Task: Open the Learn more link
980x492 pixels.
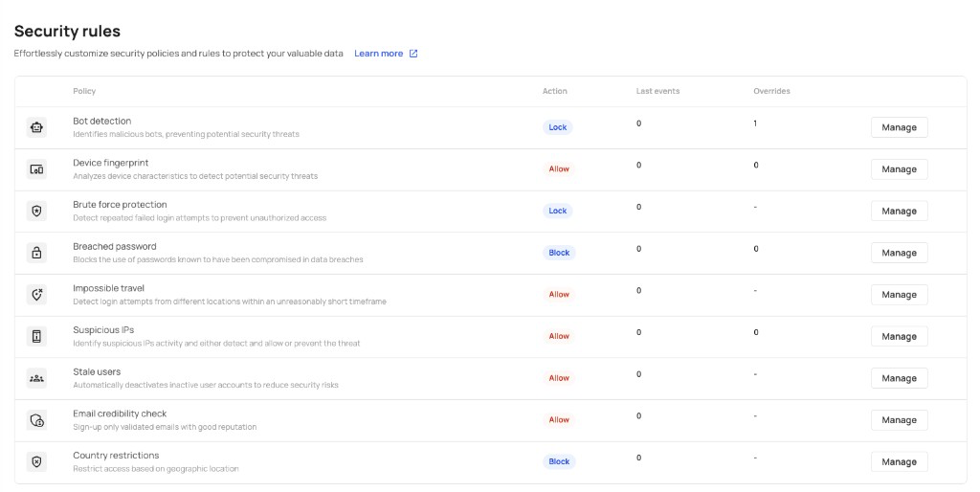Action: point(379,54)
